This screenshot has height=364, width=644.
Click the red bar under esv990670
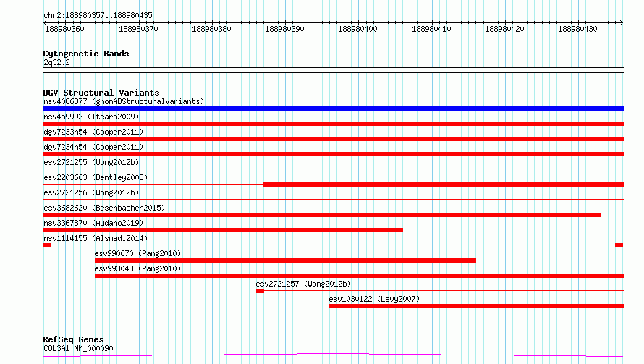285,261
